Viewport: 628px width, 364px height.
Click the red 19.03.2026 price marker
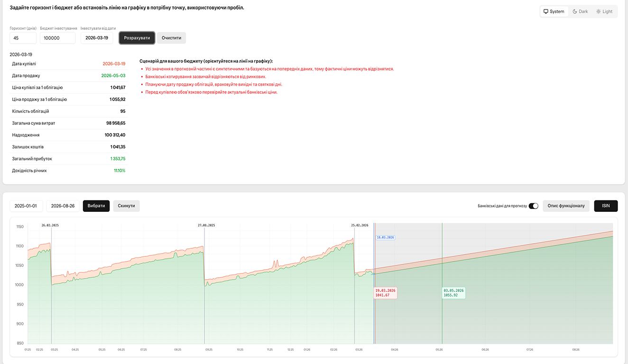385,292
